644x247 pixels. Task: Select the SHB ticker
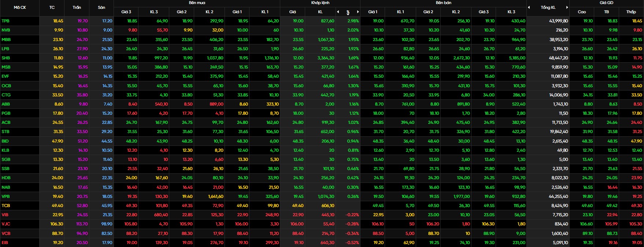point(6,58)
